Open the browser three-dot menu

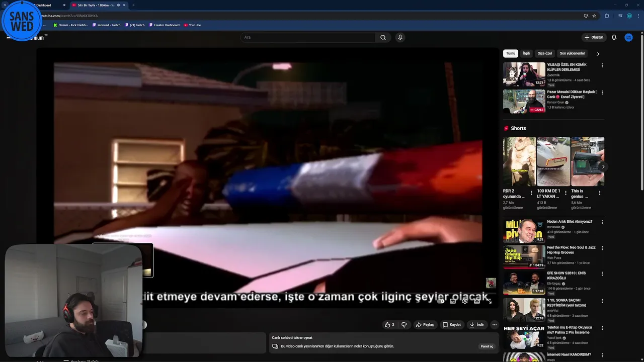(x=638, y=16)
